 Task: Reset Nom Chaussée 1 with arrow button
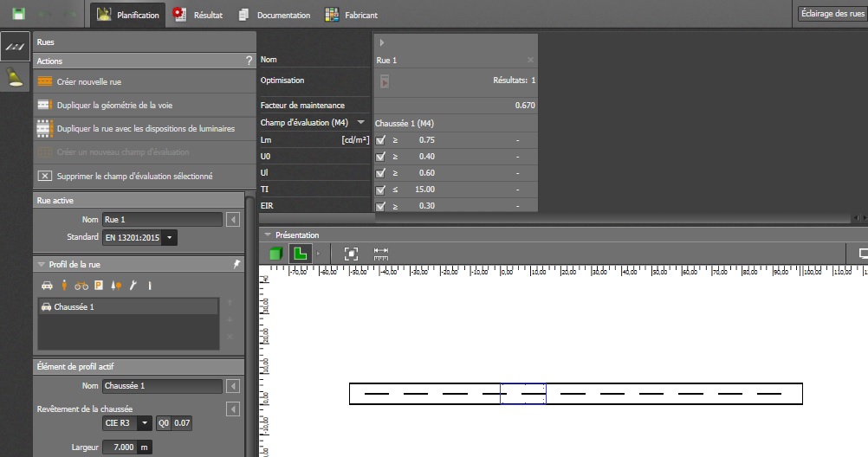click(233, 386)
